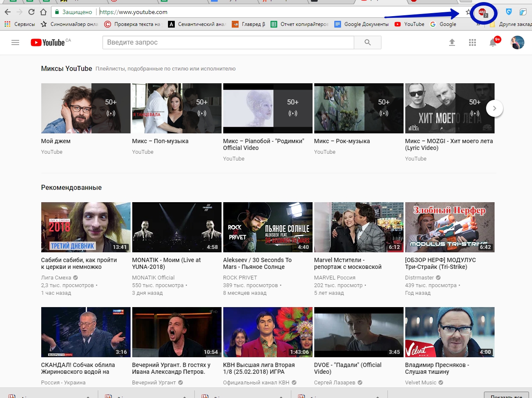Bookmark page with the star icon
Viewport: 532px width, 398px height.
point(468,12)
